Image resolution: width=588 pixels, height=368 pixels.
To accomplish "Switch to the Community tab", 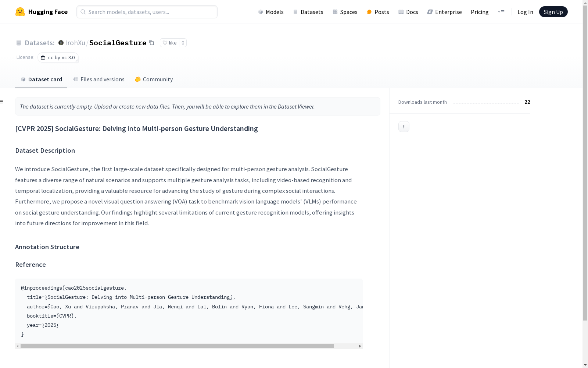I will point(154,79).
